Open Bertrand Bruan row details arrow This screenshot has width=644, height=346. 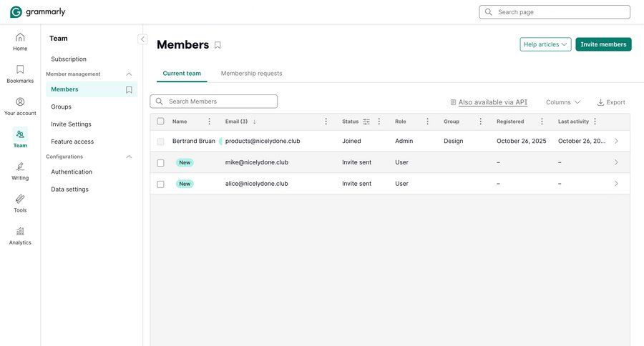(616, 141)
